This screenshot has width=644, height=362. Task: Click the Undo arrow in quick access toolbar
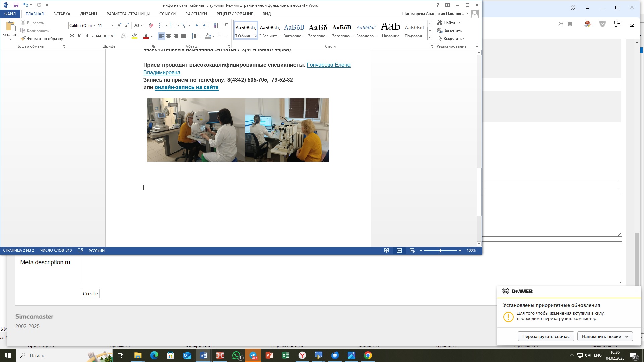25,5
